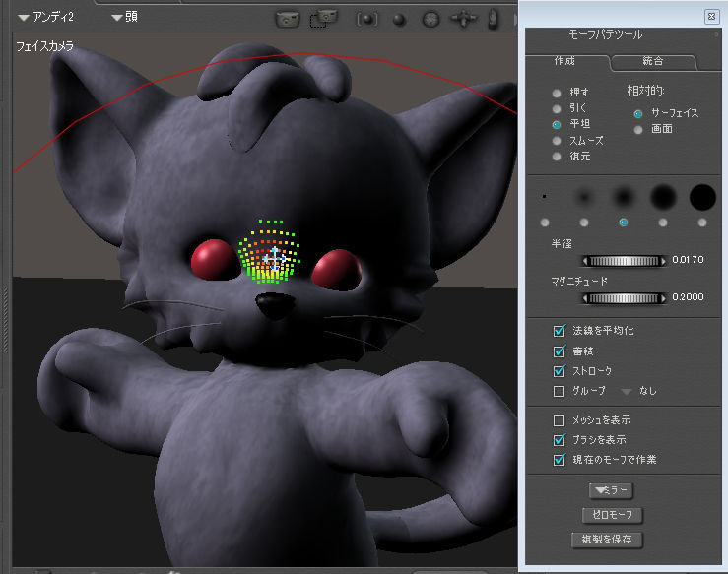Toggle the ストローク checkbox

559,371
